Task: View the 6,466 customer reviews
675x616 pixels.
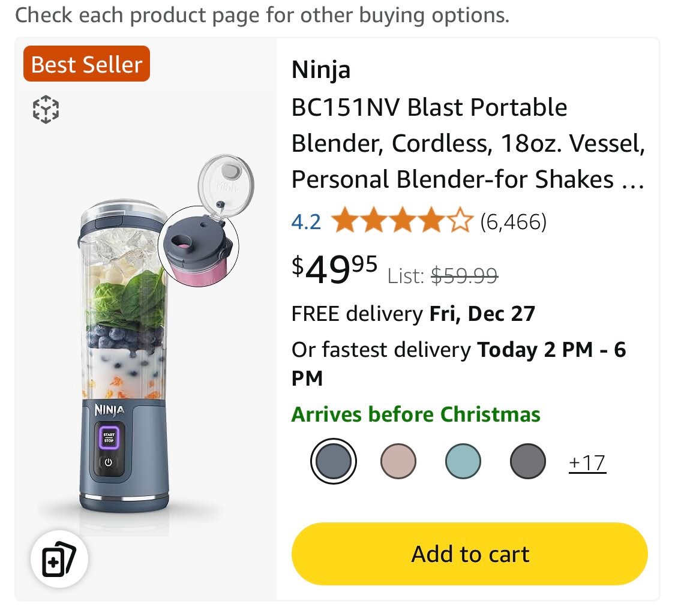Action: pos(513,222)
